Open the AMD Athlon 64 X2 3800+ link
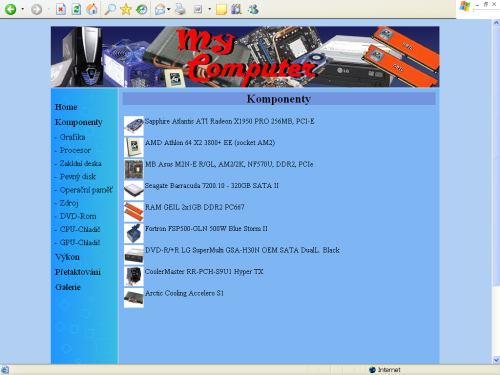 (x=210, y=143)
